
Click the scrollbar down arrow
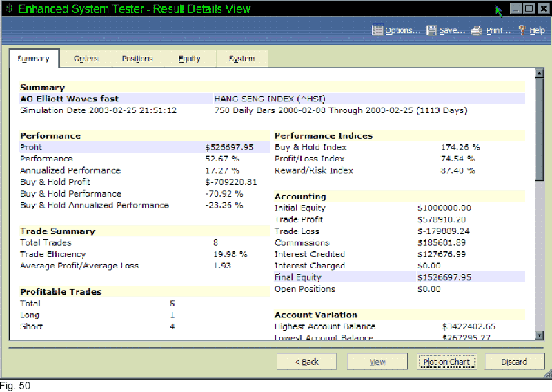(539, 335)
